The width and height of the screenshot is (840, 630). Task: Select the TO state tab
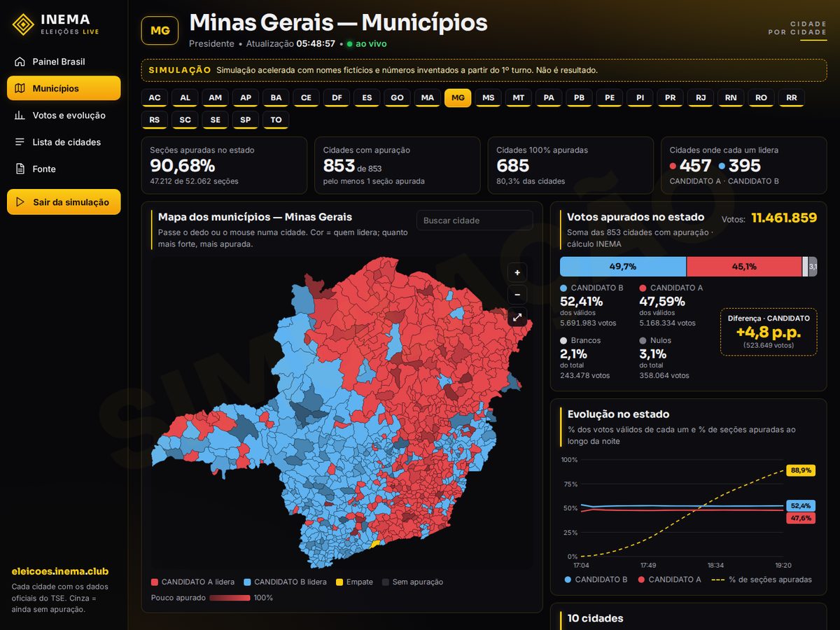pos(276,120)
